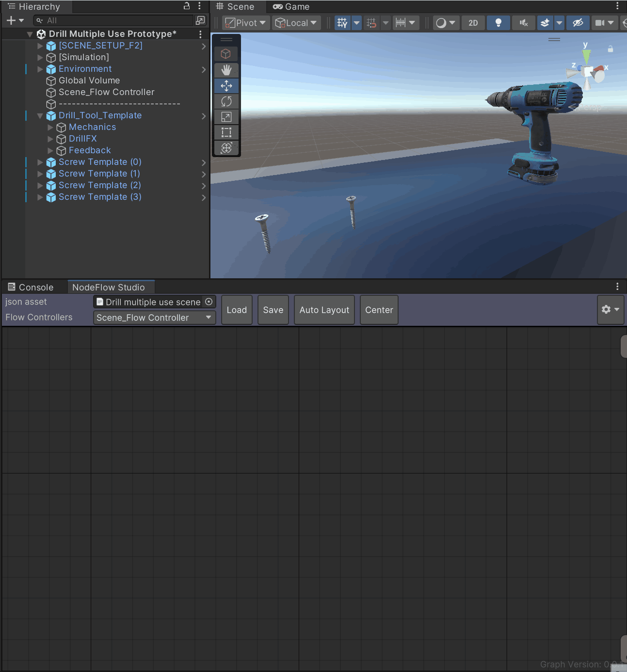Click the Auto Layout button
The width and height of the screenshot is (627, 672).
(x=324, y=310)
